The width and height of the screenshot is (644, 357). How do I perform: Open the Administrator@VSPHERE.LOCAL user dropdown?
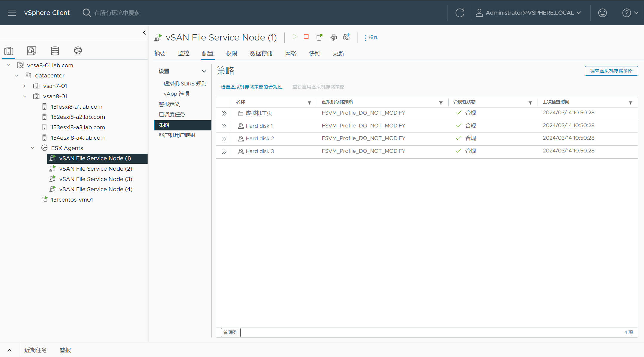[x=528, y=13]
